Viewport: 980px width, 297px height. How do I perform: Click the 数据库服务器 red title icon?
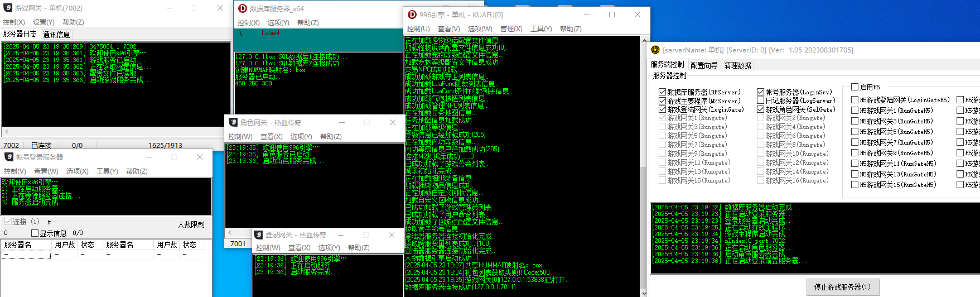coord(243,8)
